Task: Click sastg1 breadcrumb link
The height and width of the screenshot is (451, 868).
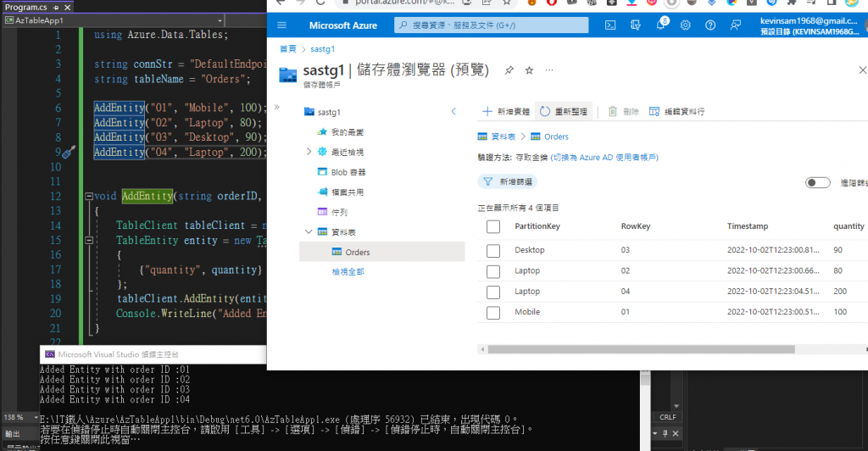Action: click(322, 49)
